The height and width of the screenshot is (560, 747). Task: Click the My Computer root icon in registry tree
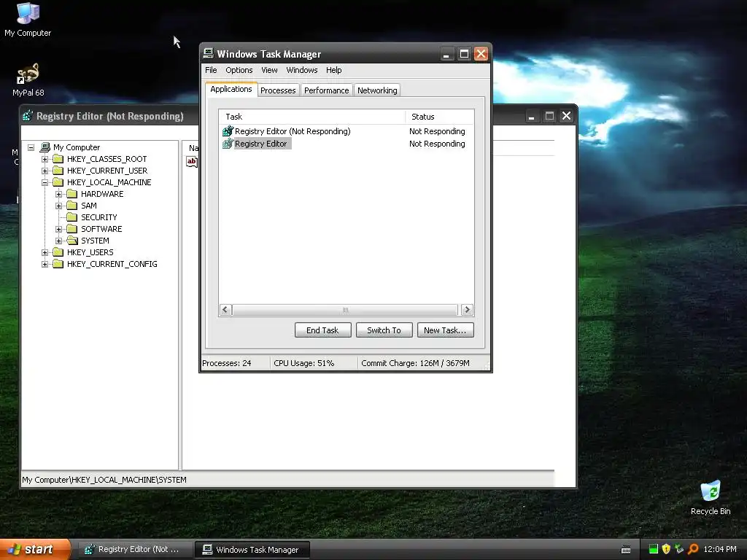coord(45,147)
